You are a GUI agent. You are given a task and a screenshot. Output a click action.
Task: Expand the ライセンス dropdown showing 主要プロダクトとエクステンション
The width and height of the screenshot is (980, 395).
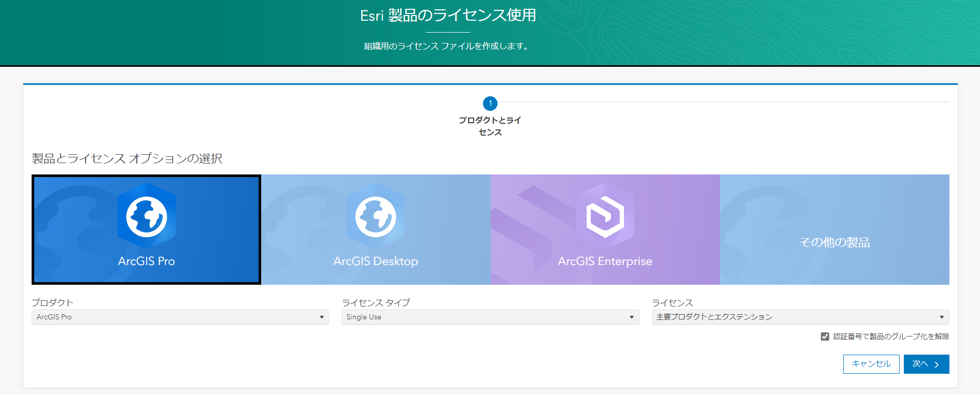801,317
